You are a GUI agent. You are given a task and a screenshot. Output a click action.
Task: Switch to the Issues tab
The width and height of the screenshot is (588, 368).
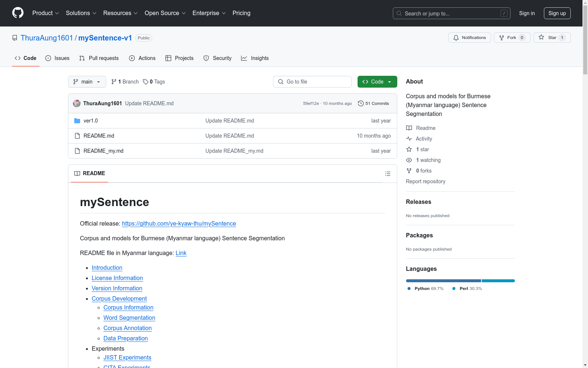click(57, 58)
